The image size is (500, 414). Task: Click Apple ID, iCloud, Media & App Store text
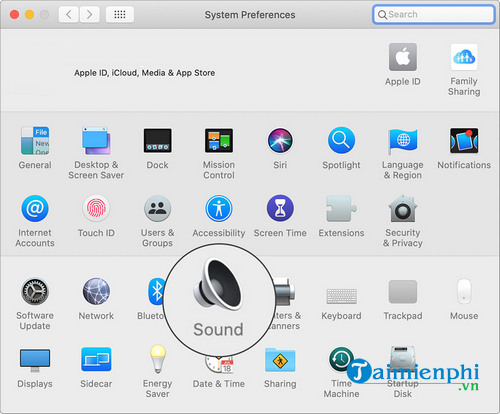tap(144, 73)
